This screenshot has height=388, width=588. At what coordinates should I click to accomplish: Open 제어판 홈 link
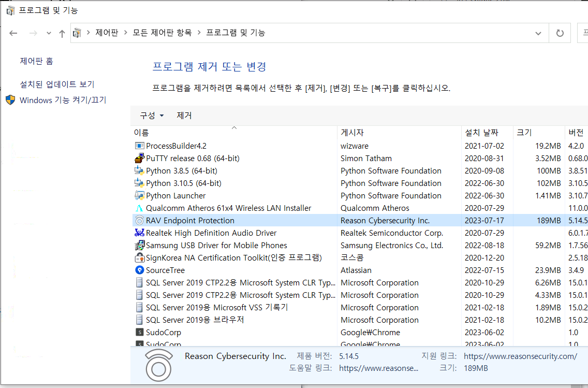click(x=37, y=61)
